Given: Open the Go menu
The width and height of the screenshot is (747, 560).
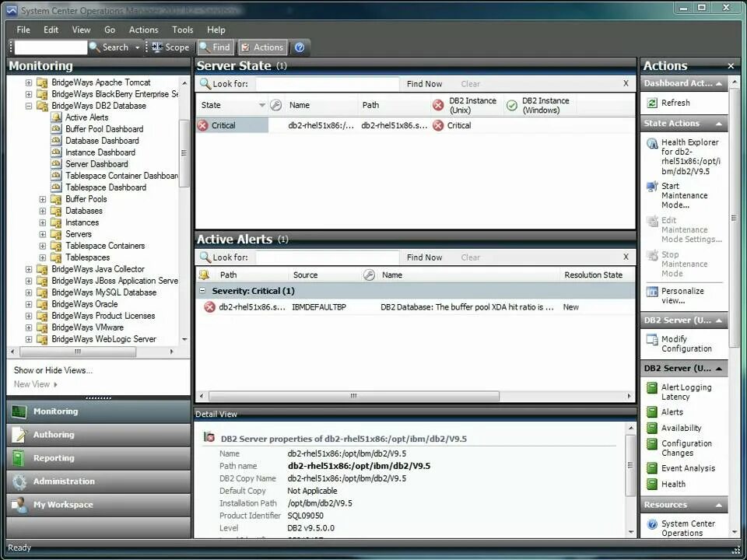Looking at the screenshot, I should click(x=110, y=30).
